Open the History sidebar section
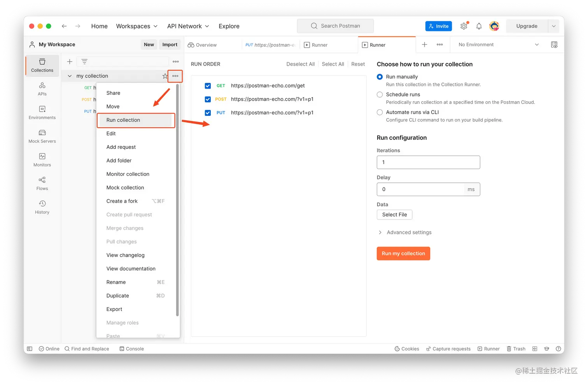The height and width of the screenshot is (385, 588). tap(42, 207)
